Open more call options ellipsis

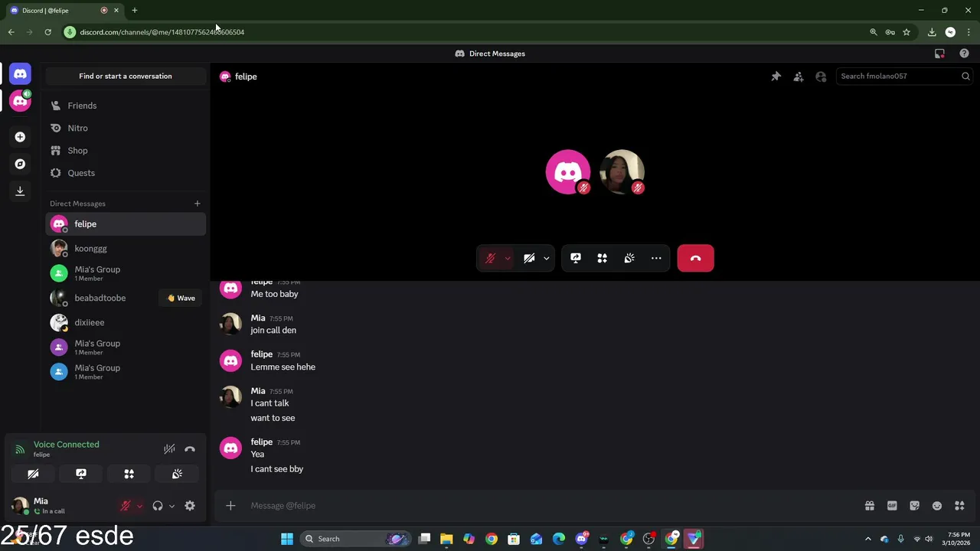click(x=656, y=259)
